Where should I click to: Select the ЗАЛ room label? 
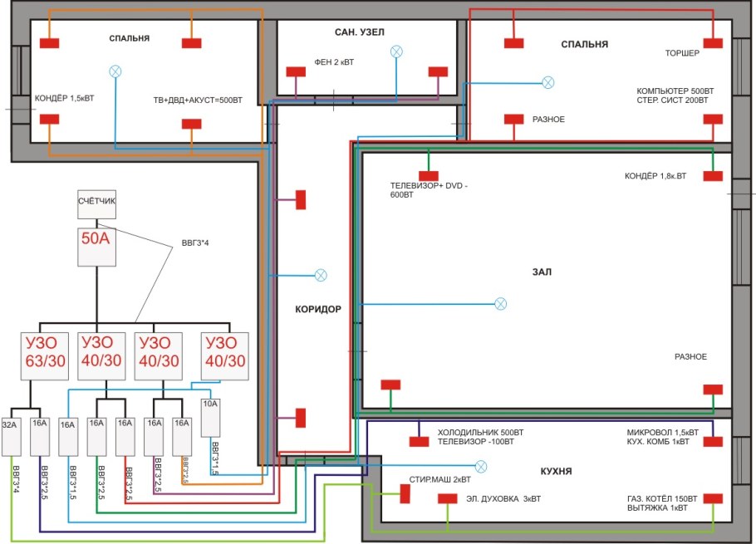click(x=542, y=272)
